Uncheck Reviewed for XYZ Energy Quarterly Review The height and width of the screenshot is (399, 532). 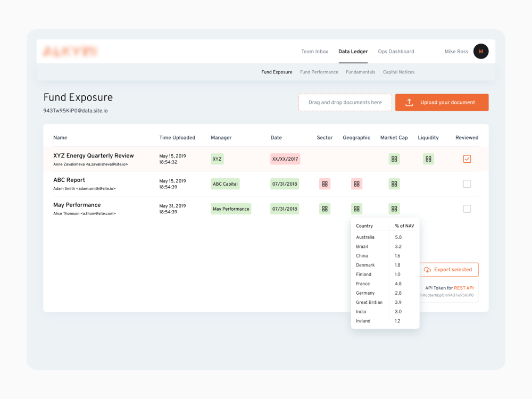click(x=467, y=159)
